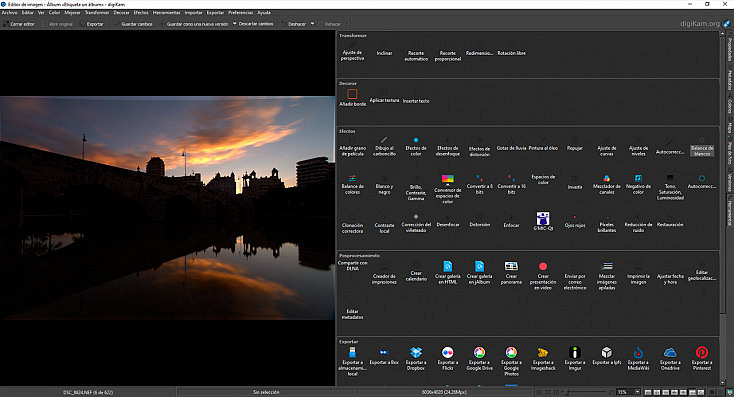Open Tono, Saturación, Luminosidad tool
The height and width of the screenshot is (397, 734).
tap(670, 187)
